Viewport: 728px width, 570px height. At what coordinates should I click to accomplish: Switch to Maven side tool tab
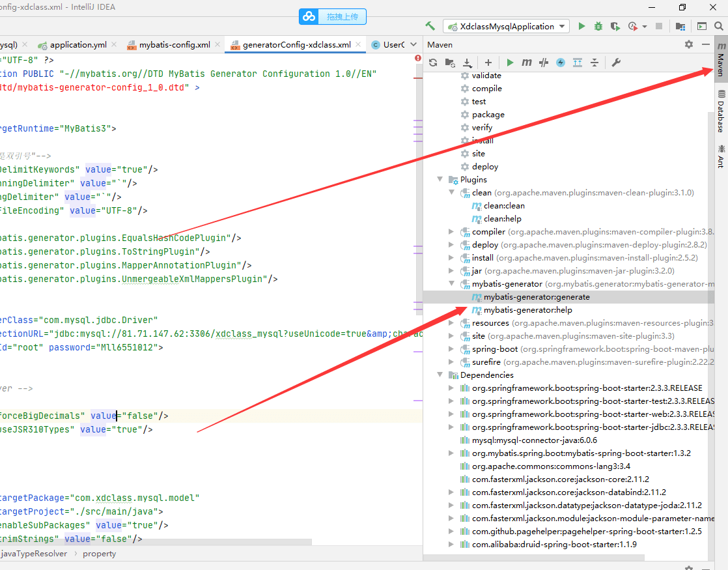point(721,59)
